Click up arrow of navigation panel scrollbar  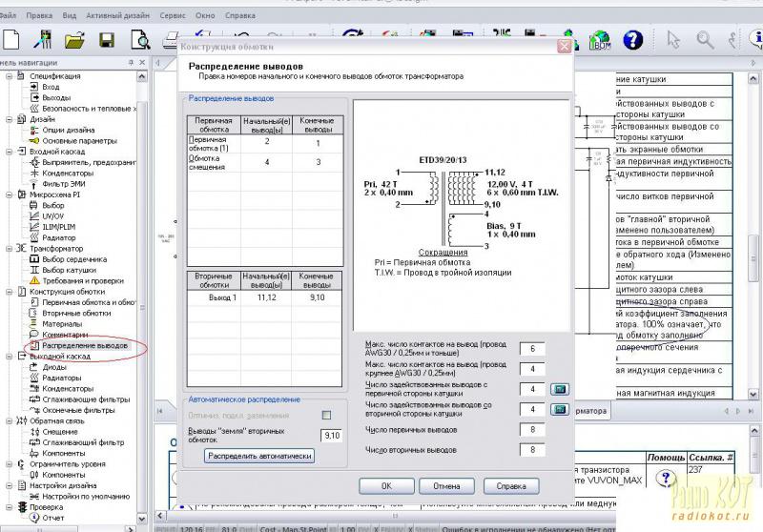click(141, 76)
